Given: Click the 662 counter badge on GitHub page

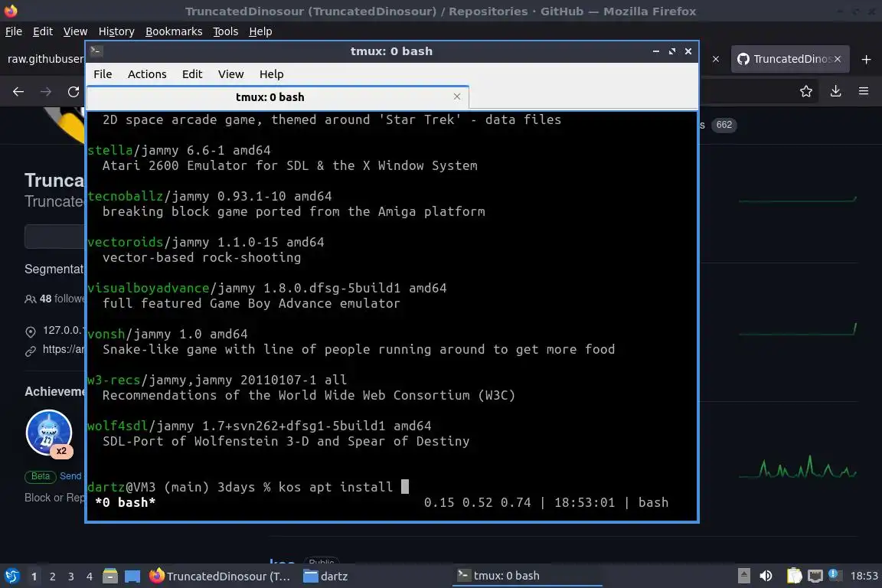Looking at the screenshot, I should tap(724, 125).
